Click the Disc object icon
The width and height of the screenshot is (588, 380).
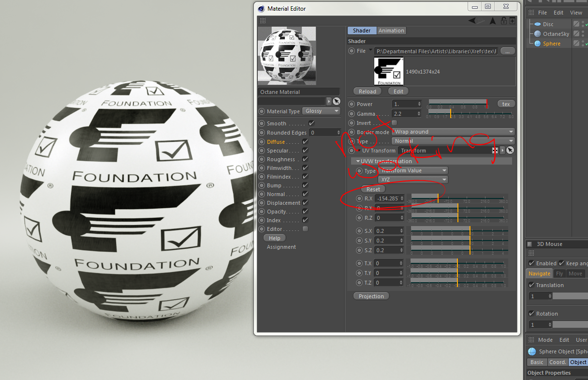(537, 24)
